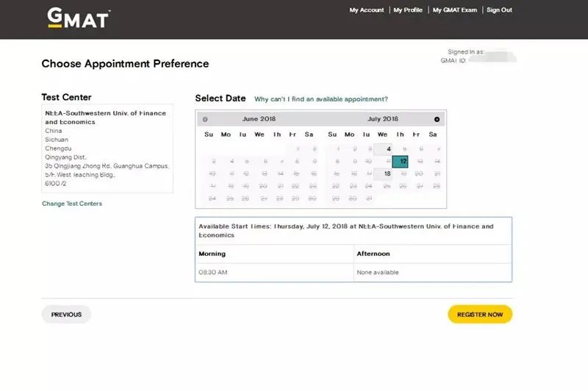Click the Afternoon column header
Image resolution: width=588 pixels, height=391 pixels.
click(x=373, y=254)
